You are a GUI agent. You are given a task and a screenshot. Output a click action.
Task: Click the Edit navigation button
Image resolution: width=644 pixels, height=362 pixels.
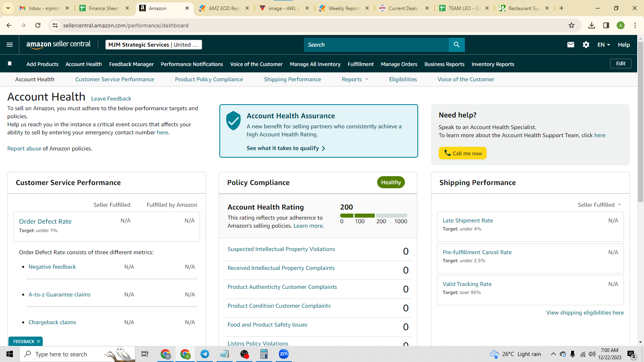tap(621, 64)
